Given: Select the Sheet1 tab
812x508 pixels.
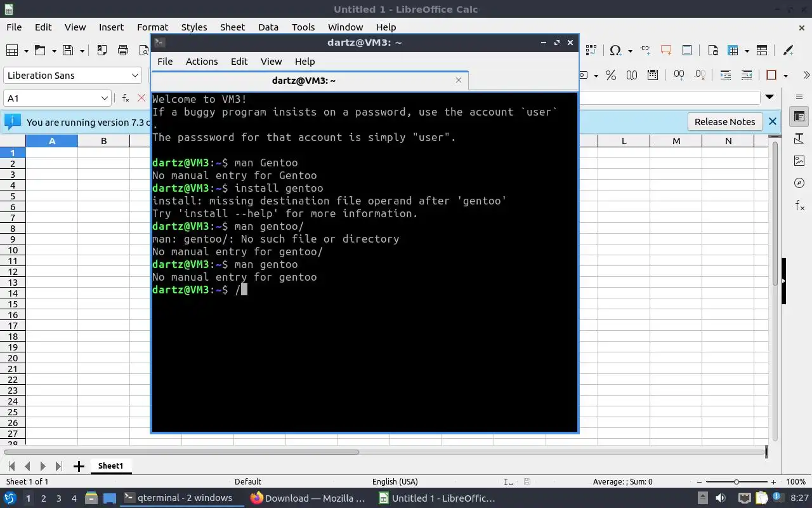Looking at the screenshot, I should (110, 465).
